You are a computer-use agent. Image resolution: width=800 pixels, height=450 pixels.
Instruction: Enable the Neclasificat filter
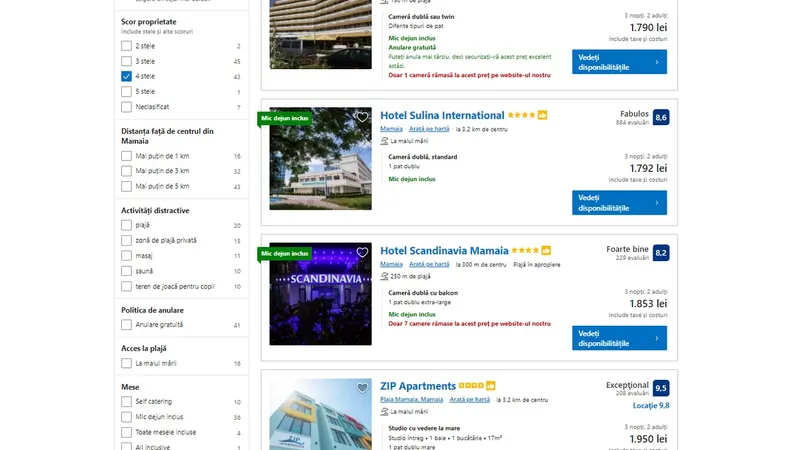click(x=127, y=107)
